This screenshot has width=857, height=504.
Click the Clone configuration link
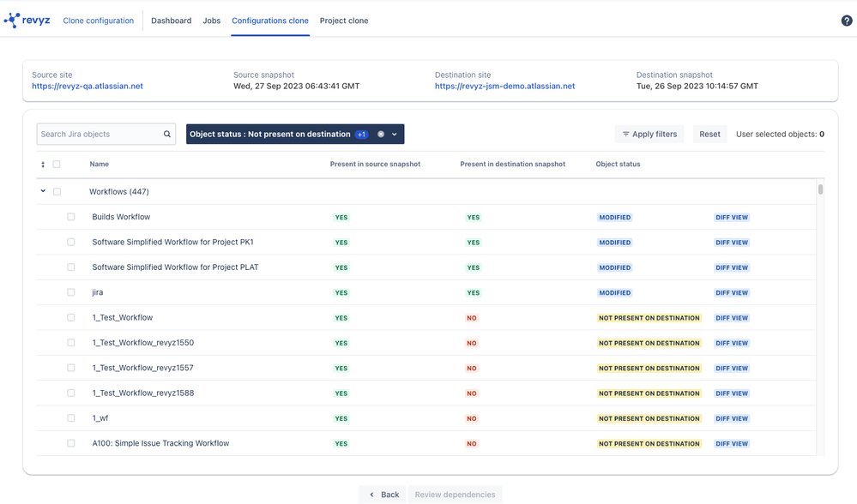pos(99,21)
